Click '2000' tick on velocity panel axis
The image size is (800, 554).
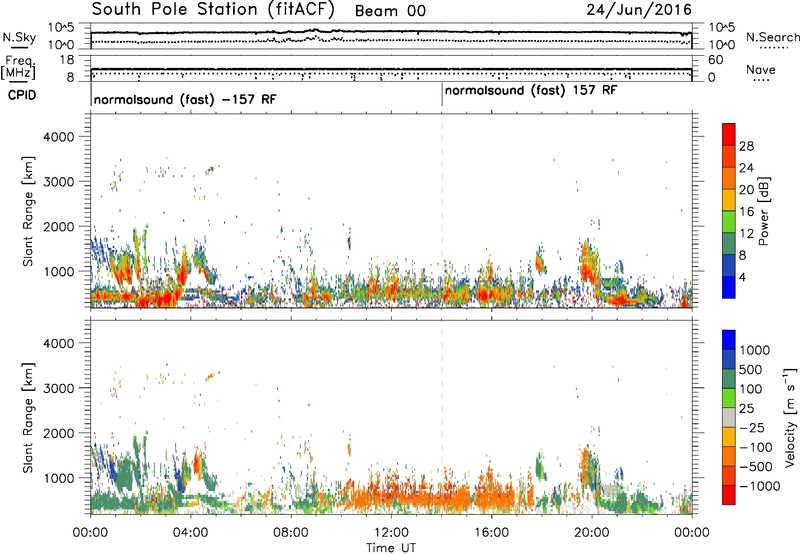[x=58, y=433]
